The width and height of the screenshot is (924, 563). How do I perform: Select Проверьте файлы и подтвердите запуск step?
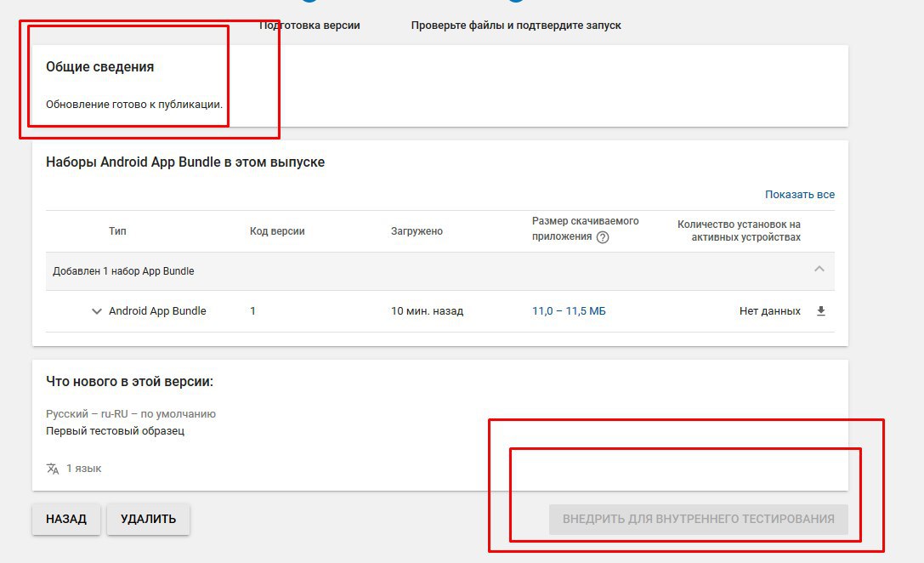coord(516,26)
